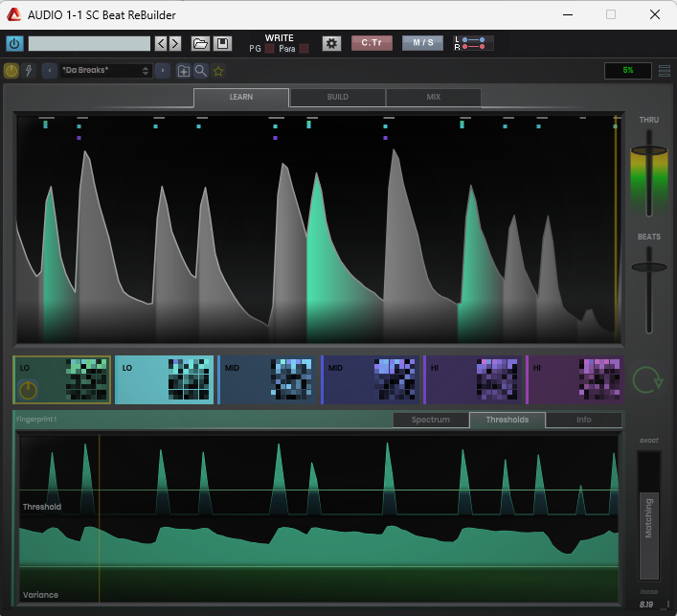Screen dimensions: 677x616
Task: Click the Threshold line in detection graph
Action: click(x=319, y=491)
